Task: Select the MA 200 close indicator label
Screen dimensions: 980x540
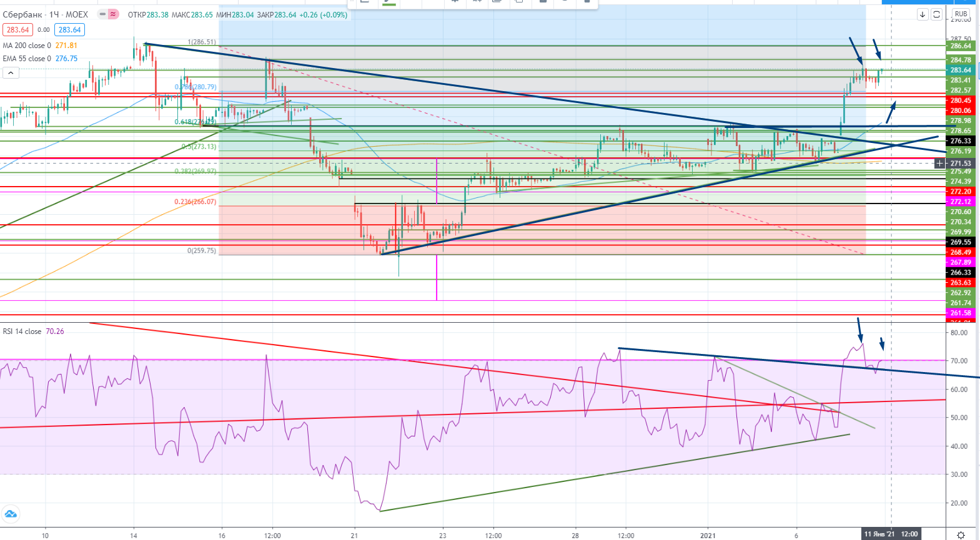Action: point(27,46)
